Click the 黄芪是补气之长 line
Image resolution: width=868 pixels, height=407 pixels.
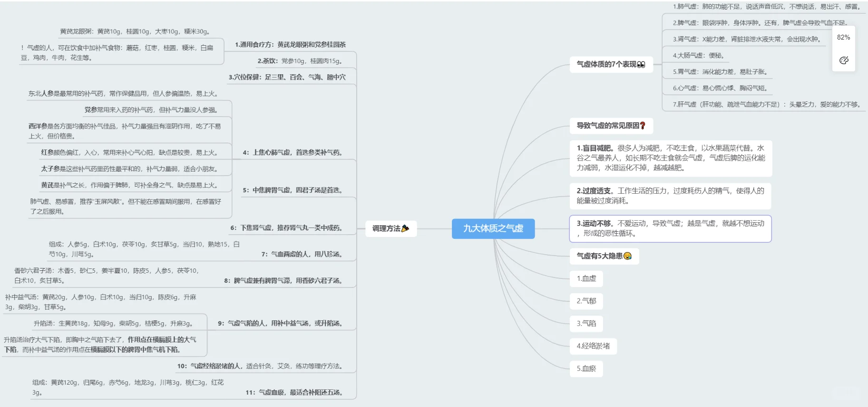point(130,185)
